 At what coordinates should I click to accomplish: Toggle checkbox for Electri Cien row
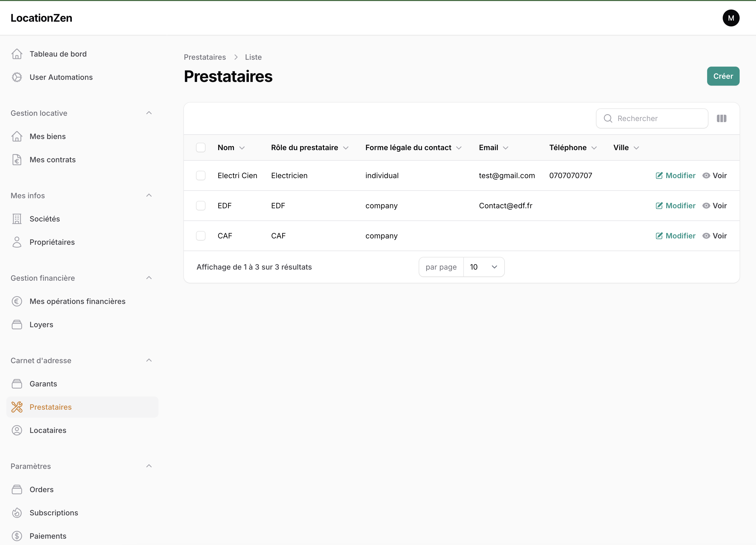[201, 175]
